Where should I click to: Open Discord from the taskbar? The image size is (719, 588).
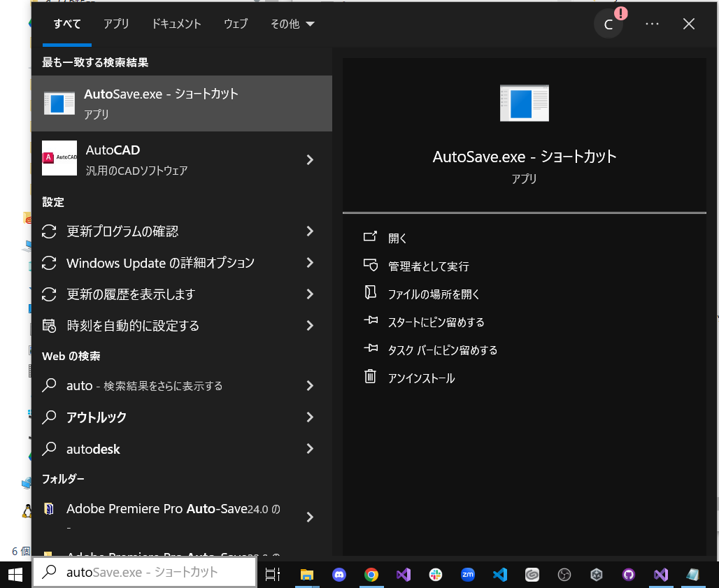(x=339, y=574)
